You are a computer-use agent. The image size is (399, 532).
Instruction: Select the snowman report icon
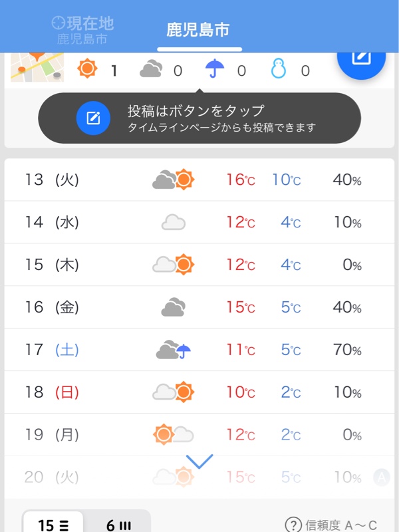pos(279,68)
